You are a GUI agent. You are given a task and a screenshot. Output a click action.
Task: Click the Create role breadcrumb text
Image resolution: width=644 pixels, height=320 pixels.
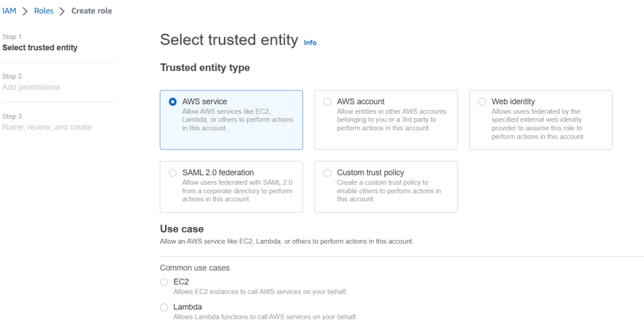coord(91,11)
